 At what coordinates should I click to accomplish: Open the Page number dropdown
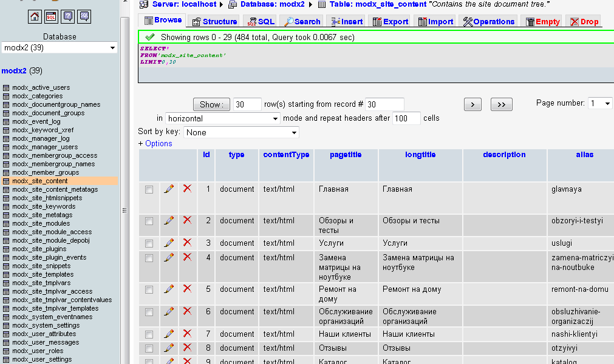[x=600, y=103]
